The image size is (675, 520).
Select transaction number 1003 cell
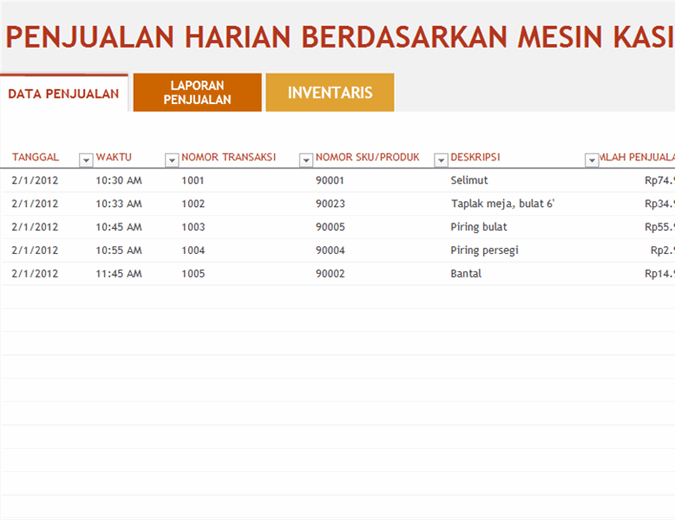[x=193, y=227]
